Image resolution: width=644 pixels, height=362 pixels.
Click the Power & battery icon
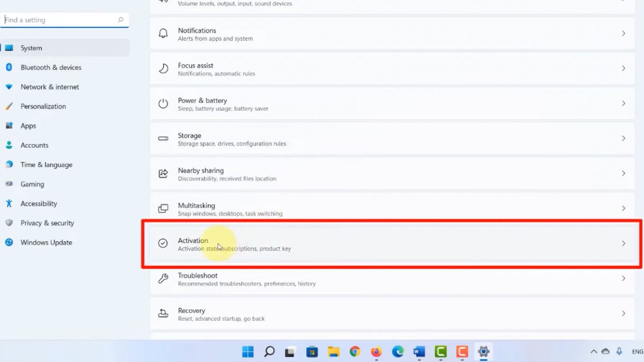tap(163, 104)
